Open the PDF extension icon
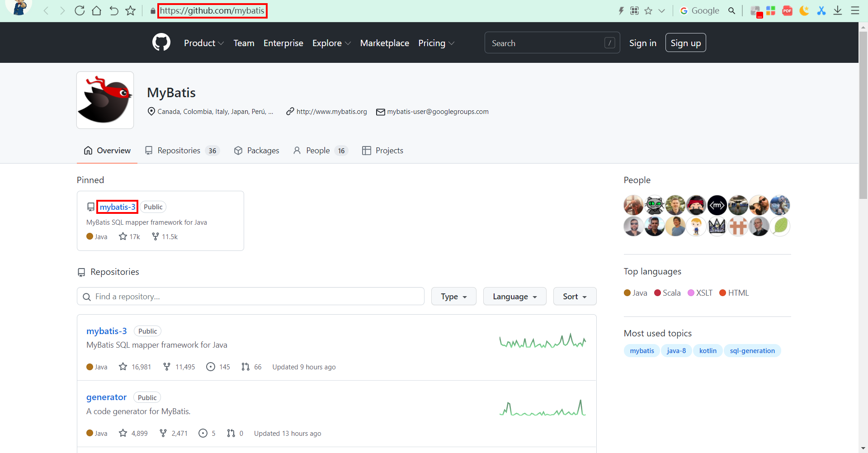This screenshot has height=453, width=868. point(788,10)
